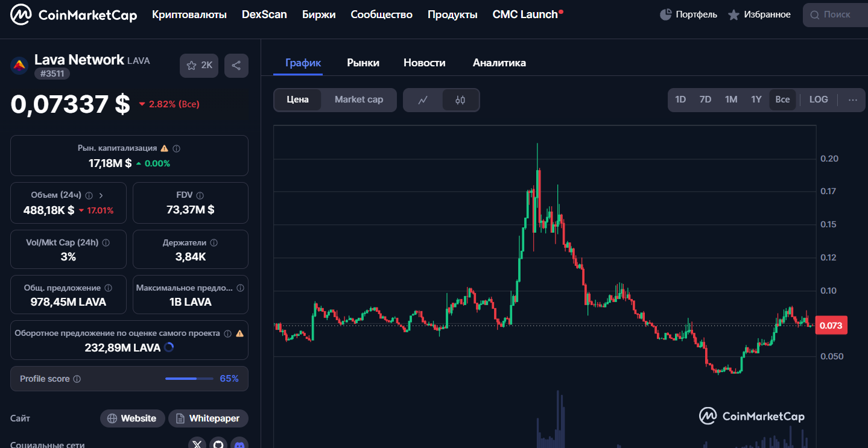The width and height of the screenshot is (868, 448).
Task: Click info icon beside Vol/Mkt Cap (24h)
Action: 106,243
